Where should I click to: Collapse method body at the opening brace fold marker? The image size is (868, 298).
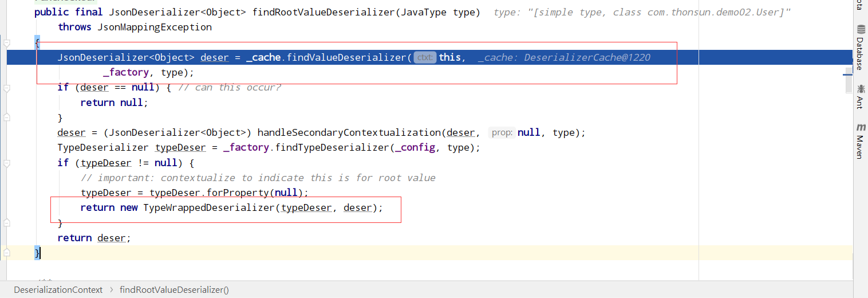6,42
